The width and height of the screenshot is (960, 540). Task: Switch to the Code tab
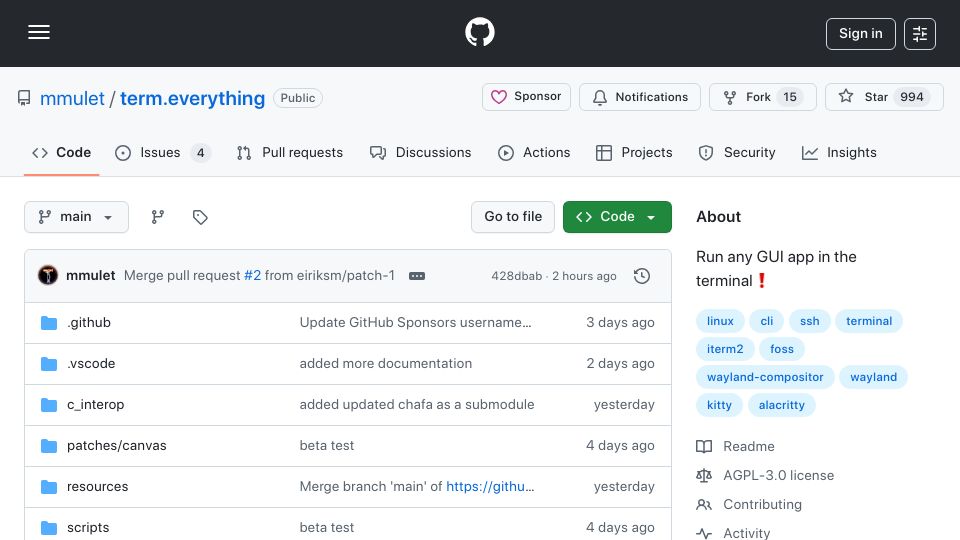[61, 152]
